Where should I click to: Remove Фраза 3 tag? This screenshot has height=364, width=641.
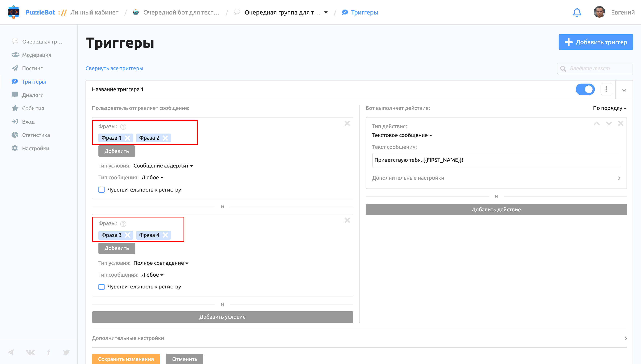(127, 235)
